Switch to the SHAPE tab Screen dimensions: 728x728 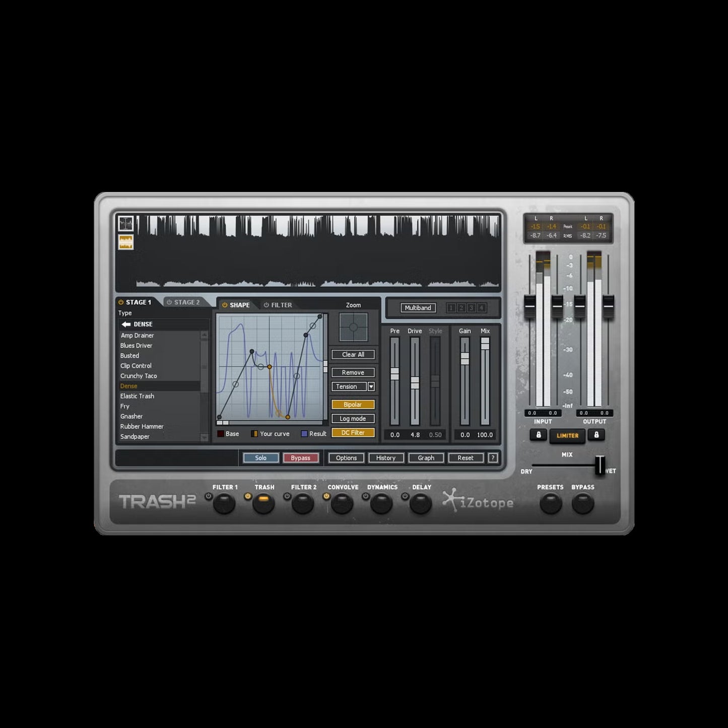240,305
